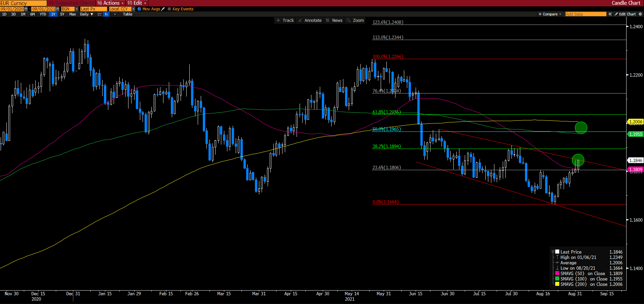Click 50.0%(1.1965) Fibonacci level label
The height and width of the screenshot is (304, 644).
pyautogui.click(x=386, y=129)
